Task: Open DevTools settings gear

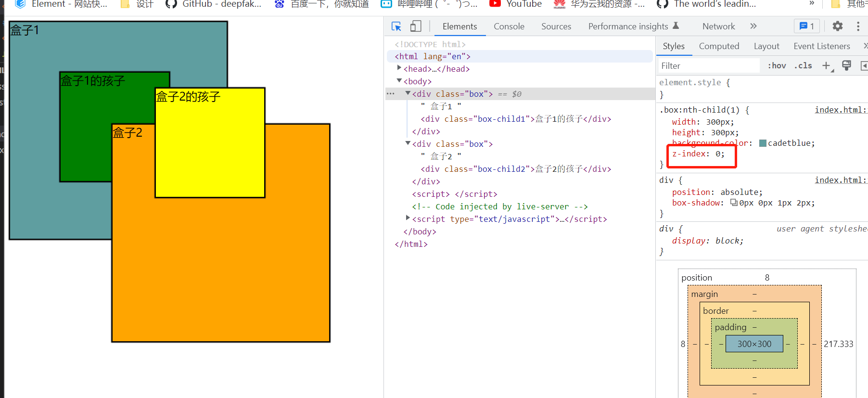Action: pyautogui.click(x=838, y=26)
